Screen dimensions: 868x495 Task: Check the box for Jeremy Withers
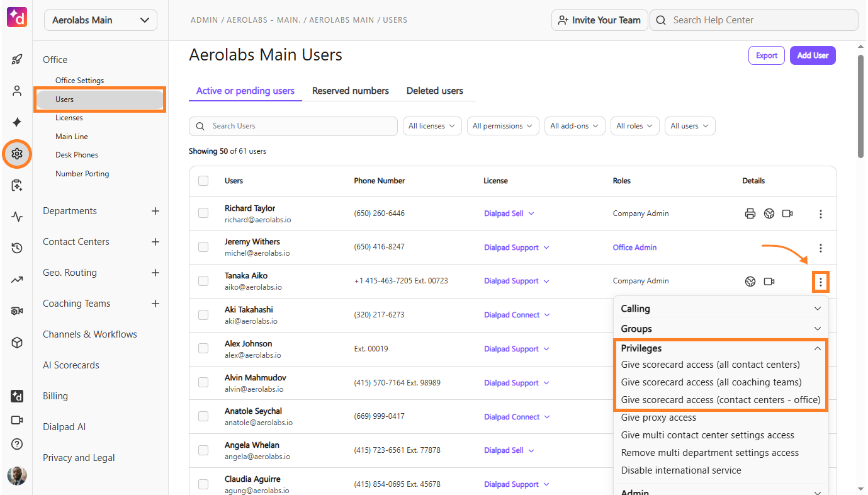click(203, 247)
